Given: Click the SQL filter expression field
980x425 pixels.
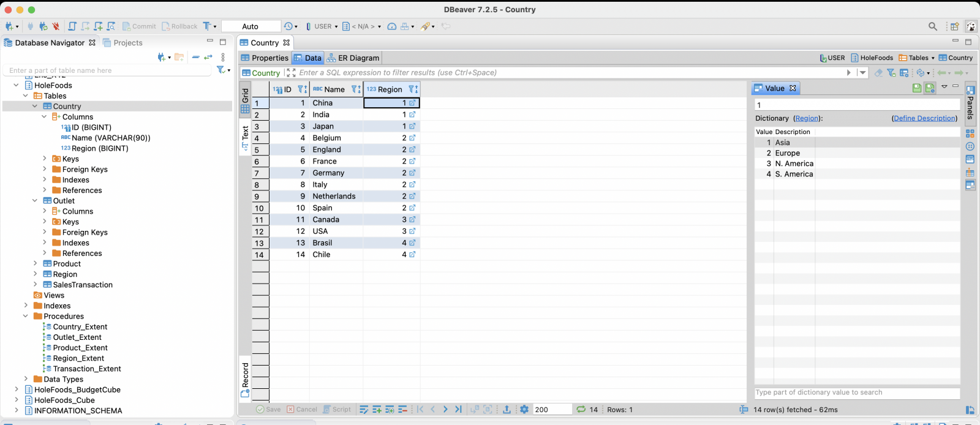Looking at the screenshot, I should click(x=551, y=73).
